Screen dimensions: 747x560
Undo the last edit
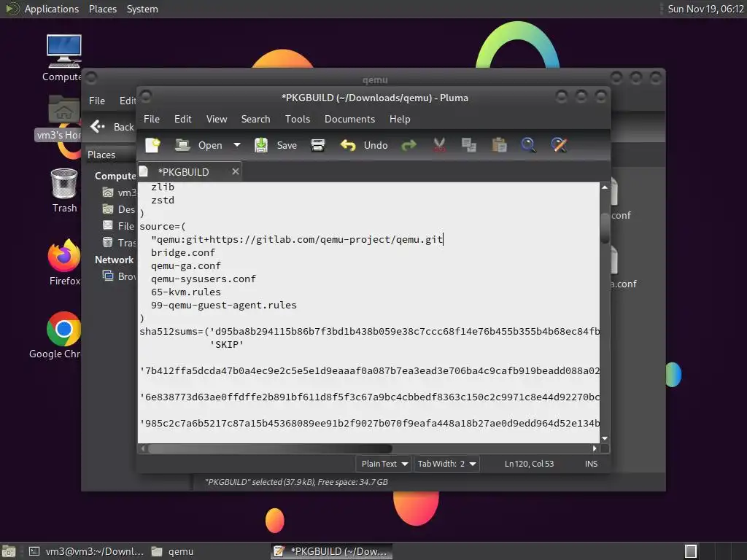(364, 145)
